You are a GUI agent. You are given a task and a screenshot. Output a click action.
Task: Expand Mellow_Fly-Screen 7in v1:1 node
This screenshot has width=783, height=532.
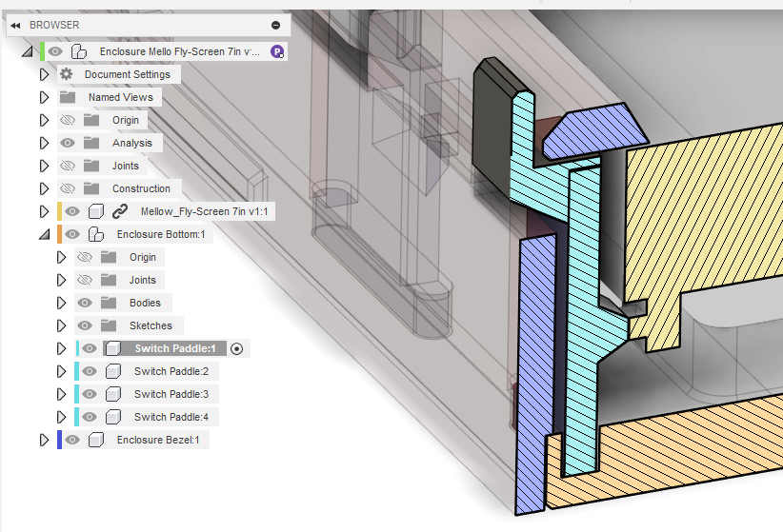point(44,211)
